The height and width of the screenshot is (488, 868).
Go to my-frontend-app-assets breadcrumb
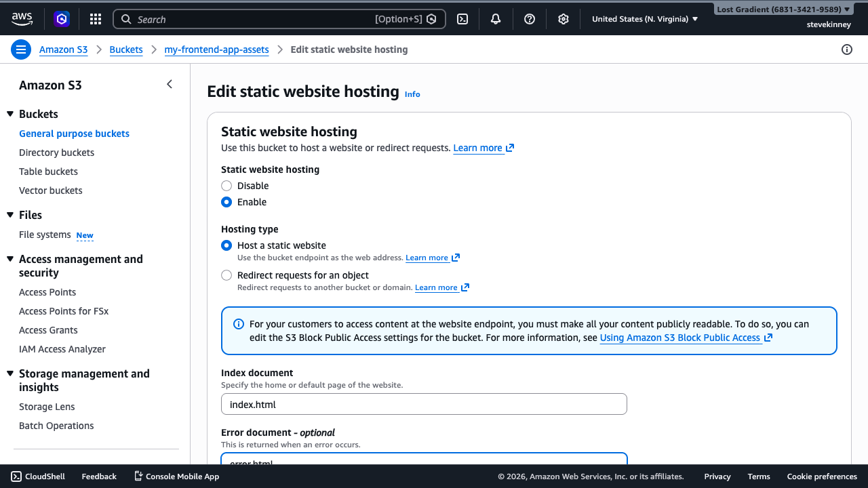click(216, 49)
